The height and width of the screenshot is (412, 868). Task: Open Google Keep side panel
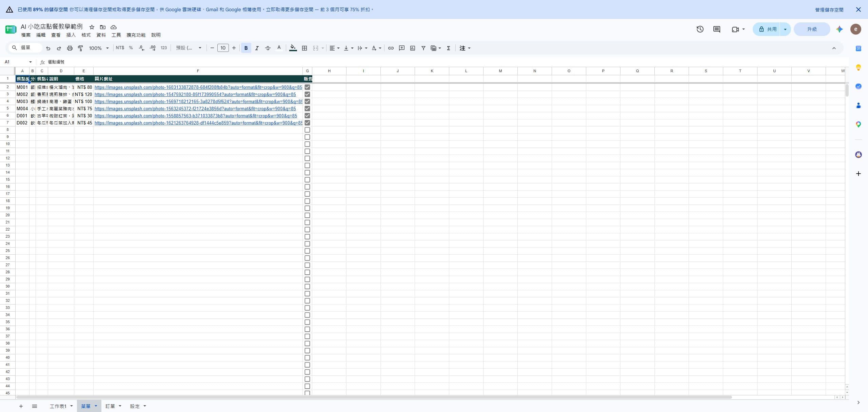pos(859,67)
